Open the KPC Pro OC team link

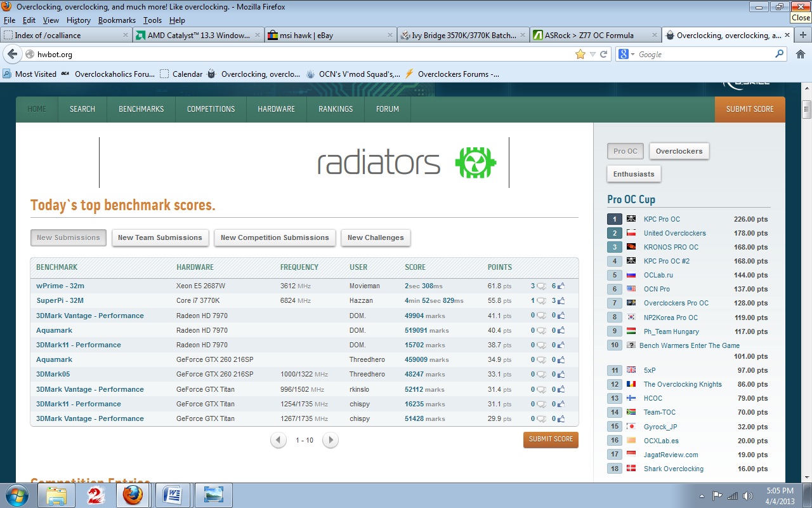pos(662,219)
